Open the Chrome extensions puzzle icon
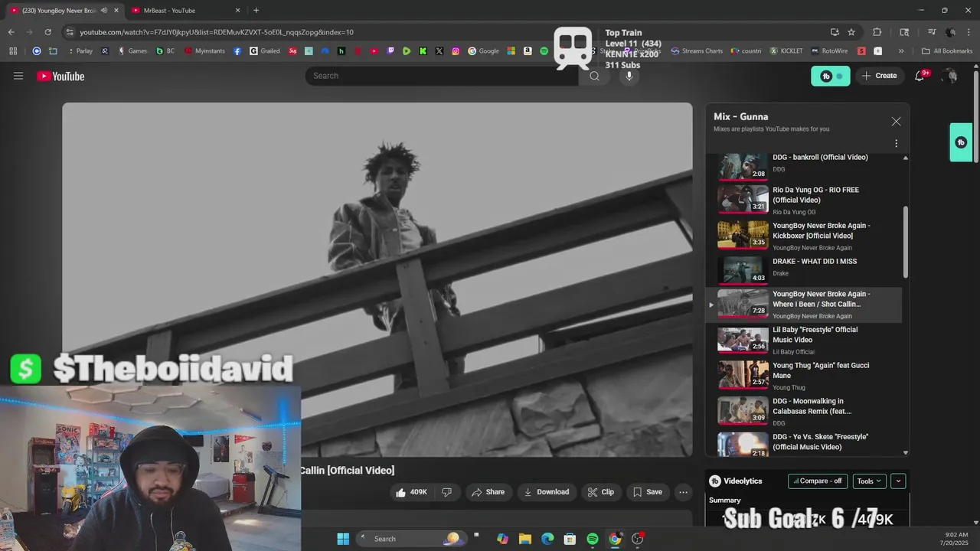The width and height of the screenshot is (980, 551). click(x=877, y=32)
